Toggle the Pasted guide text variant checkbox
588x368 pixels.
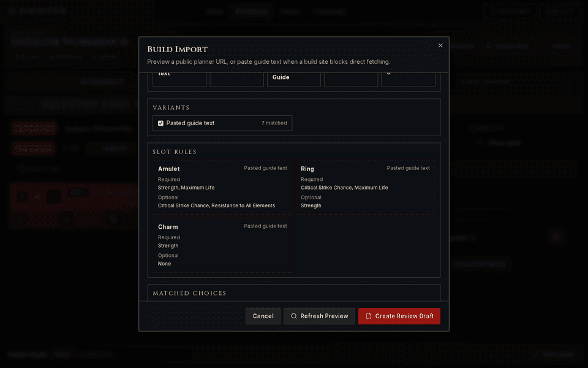[x=160, y=123]
